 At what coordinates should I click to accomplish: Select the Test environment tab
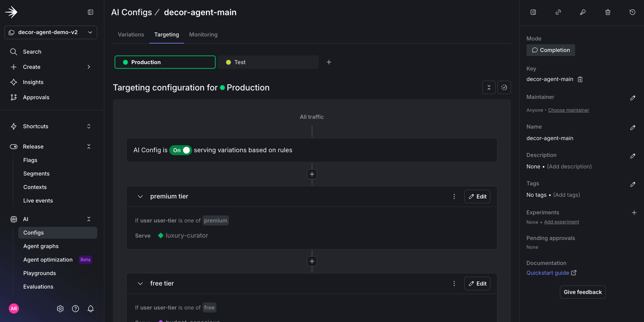pos(268,62)
